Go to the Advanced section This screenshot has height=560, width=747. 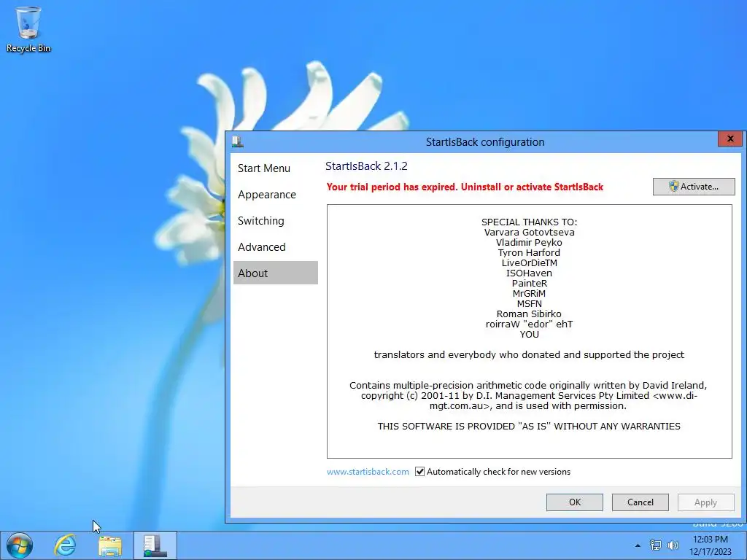262,247
